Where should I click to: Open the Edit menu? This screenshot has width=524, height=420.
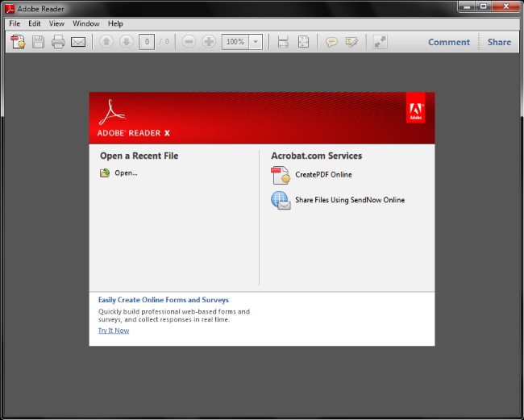tap(35, 23)
